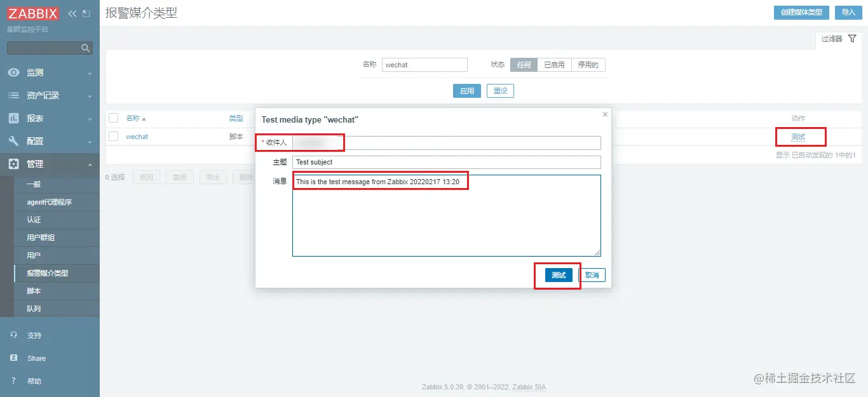
Task: Click the Zabbix logo
Action: [33, 13]
